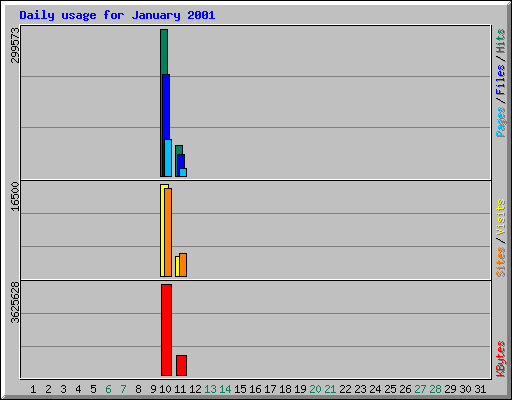Click day 18 on the x-axis
The width and height of the screenshot is (512, 400).
[x=285, y=389]
